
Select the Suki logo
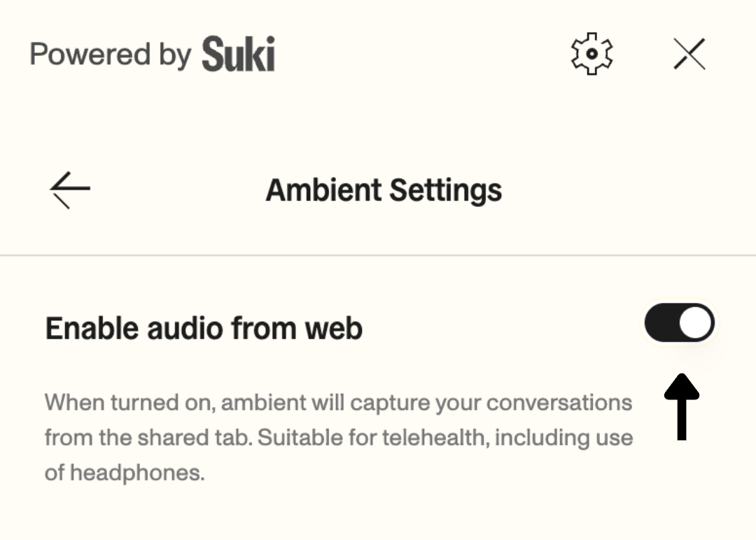coord(238,53)
